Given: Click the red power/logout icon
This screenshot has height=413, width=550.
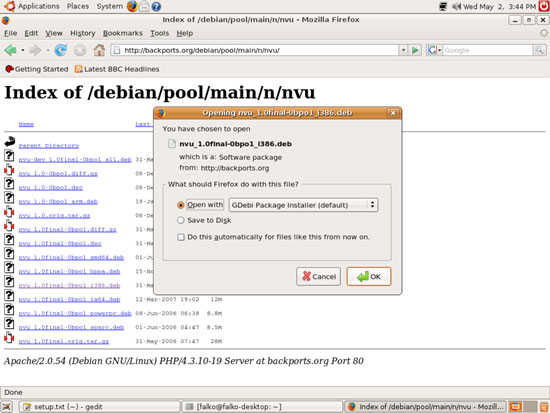Looking at the screenshot, I should 544,6.
